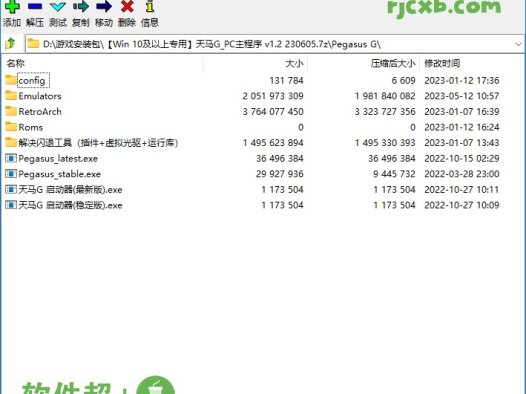Click date 2022-03-28 23:00

click(x=462, y=174)
